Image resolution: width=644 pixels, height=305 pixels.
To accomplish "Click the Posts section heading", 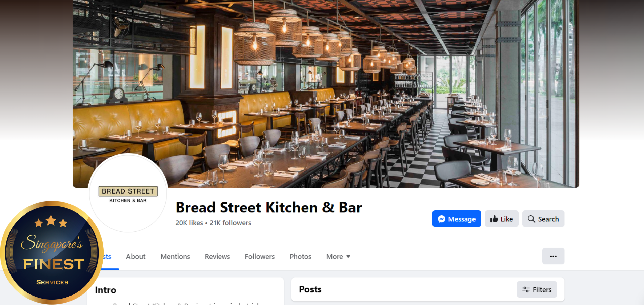I will pos(310,289).
